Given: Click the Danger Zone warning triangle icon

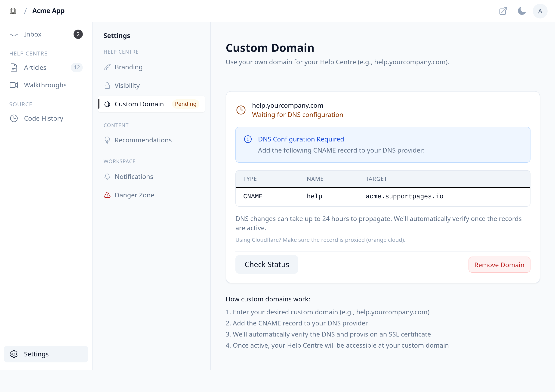Looking at the screenshot, I should click(107, 195).
